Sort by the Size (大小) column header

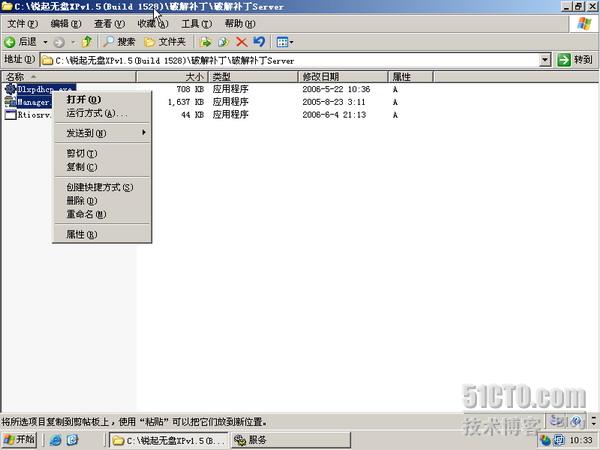172,77
